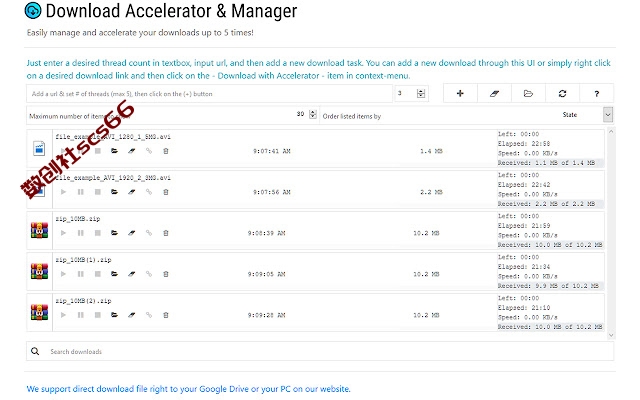Click the list scrollbar up arrow

coord(611,132)
